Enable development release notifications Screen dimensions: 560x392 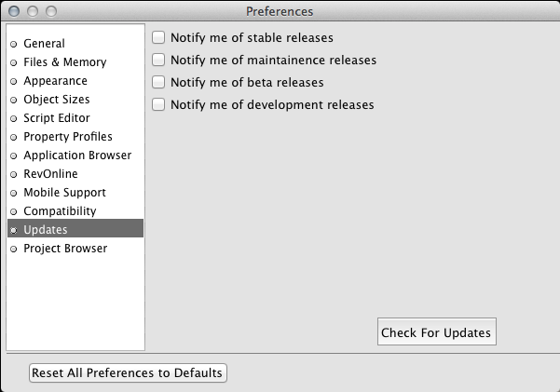(158, 105)
